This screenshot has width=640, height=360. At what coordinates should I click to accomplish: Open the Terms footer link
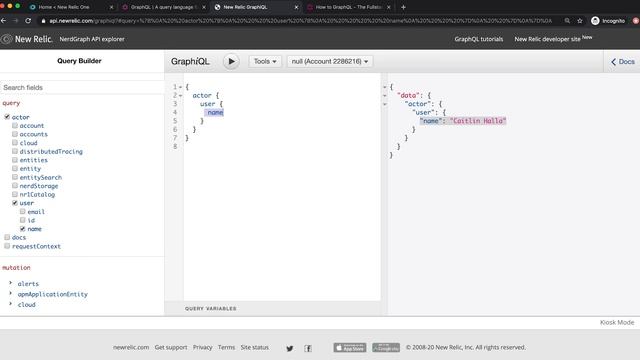pos(226,347)
